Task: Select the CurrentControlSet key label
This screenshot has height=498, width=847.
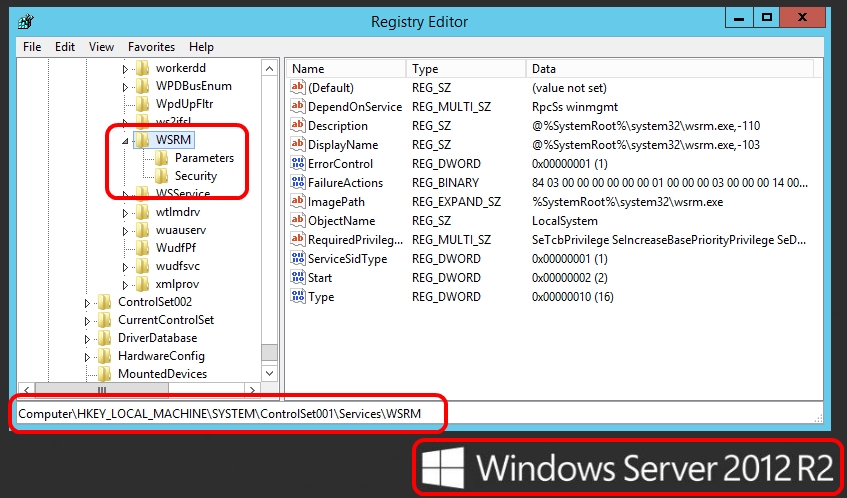Action: coord(166,320)
